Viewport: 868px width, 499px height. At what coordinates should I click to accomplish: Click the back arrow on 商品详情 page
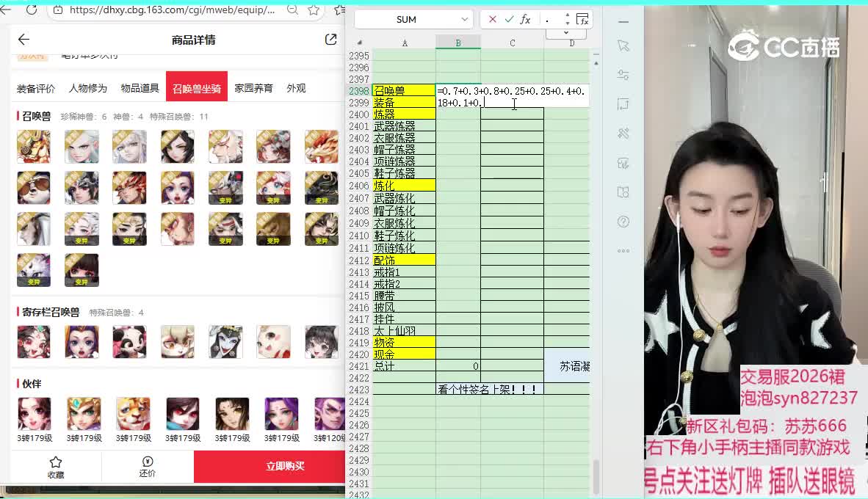click(x=23, y=40)
